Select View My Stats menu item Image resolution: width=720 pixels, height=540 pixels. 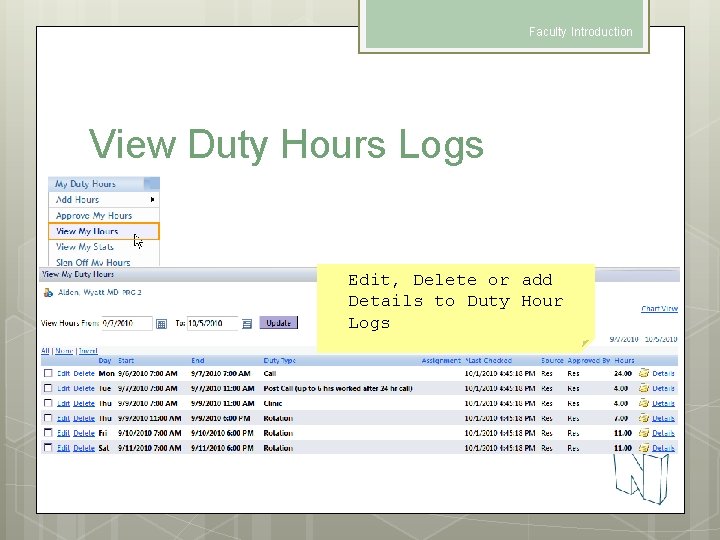point(104,247)
